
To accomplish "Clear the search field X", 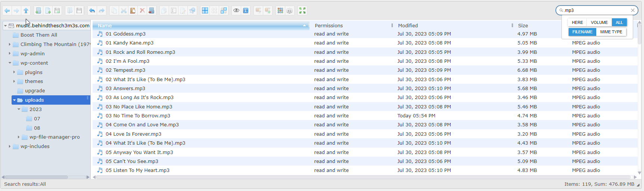I will tap(633, 10).
